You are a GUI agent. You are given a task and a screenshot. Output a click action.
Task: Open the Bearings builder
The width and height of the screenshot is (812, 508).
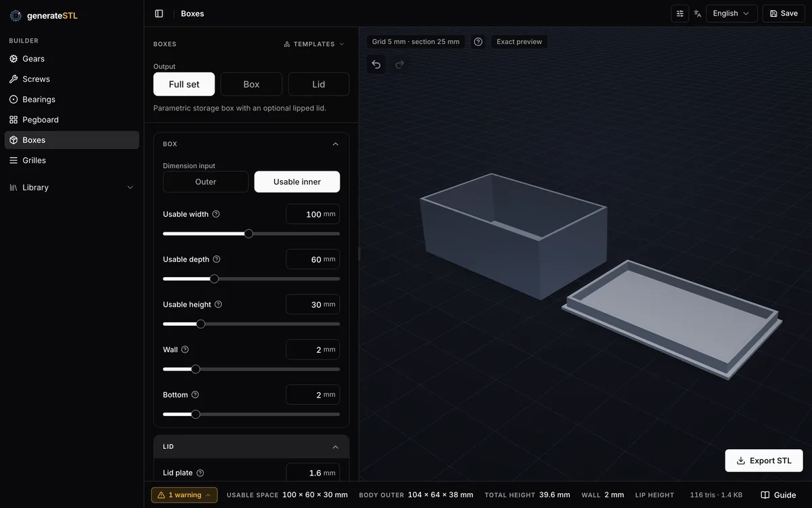[72, 100]
